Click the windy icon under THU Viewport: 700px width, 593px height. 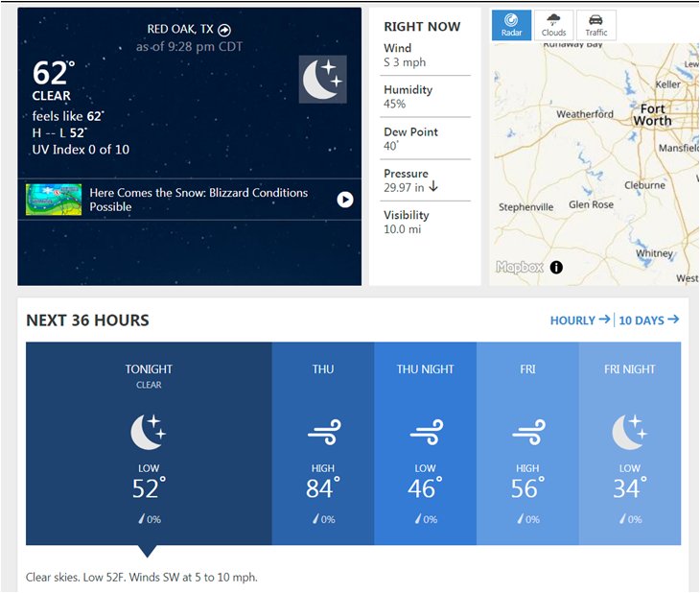[x=324, y=432]
